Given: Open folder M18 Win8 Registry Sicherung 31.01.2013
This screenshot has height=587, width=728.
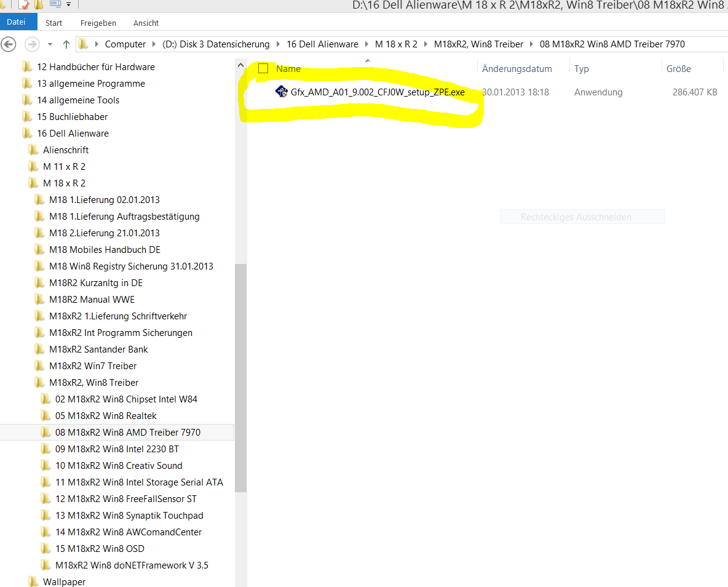Looking at the screenshot, I should coord(131,266).
